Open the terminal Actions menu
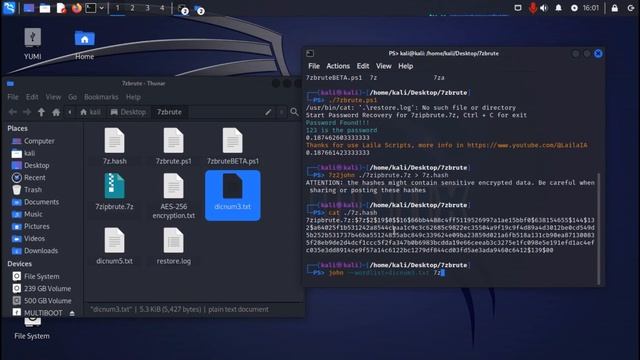This screenshot has height=360, width=640. click(x=338, y=66)
